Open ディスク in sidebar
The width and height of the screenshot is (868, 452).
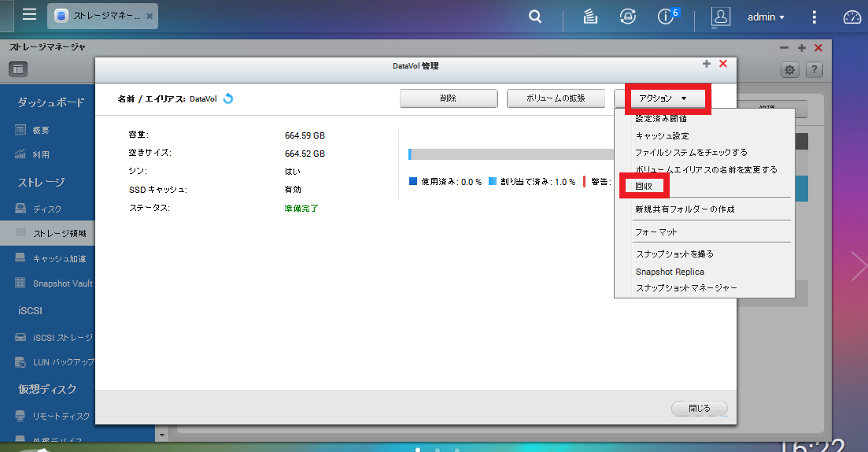47,209
